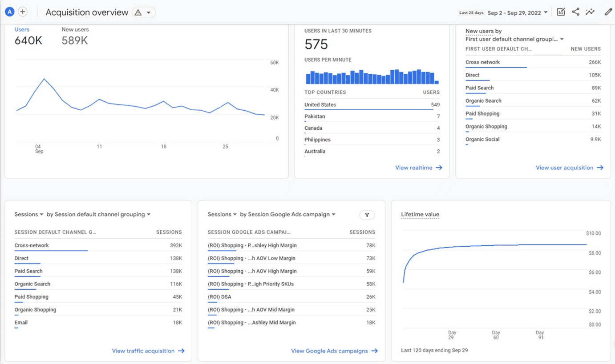Open View user acquisition

point(569,168)
